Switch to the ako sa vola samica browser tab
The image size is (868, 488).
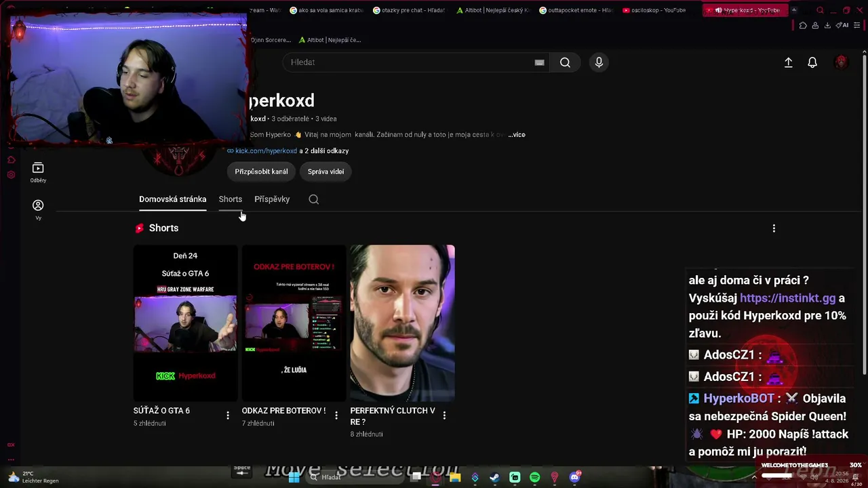[x=326, y=10]
